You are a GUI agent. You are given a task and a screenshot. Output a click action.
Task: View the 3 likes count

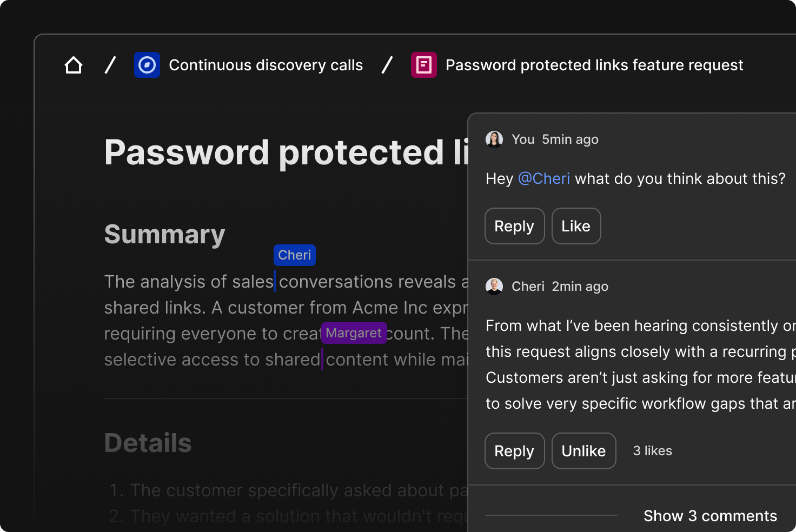653,451
